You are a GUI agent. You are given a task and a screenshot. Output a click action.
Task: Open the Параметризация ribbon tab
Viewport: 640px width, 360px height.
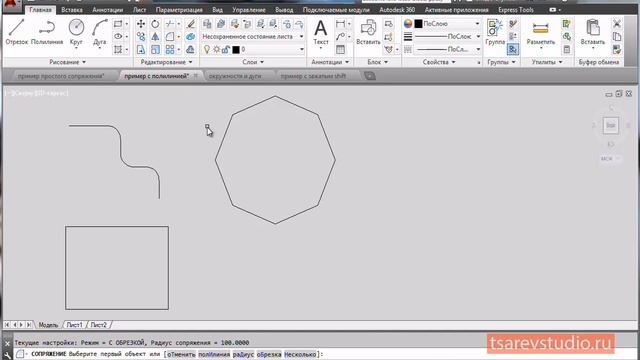[x=179, y=9]
